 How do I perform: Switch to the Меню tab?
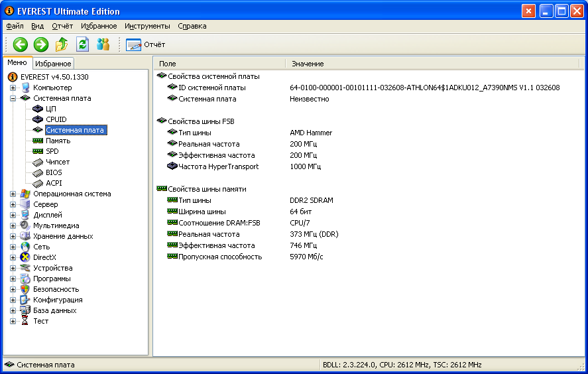click(17, 62)
